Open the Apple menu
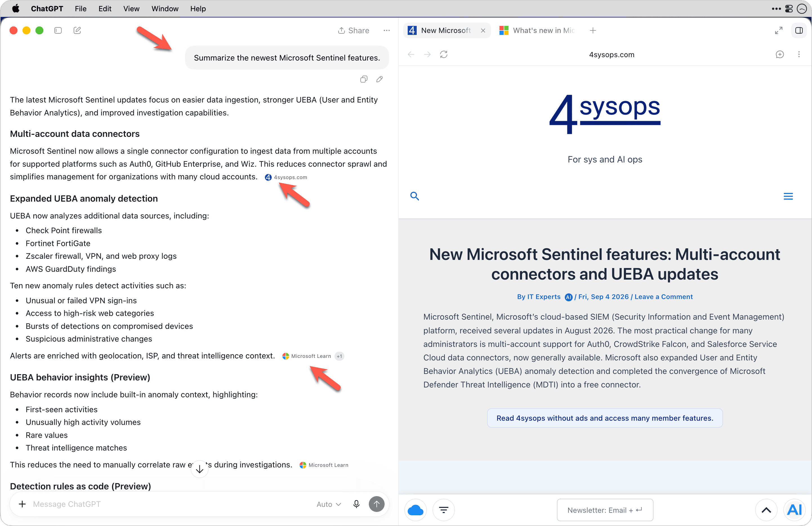This screenshot has width=812, height=526. [15, 8]
